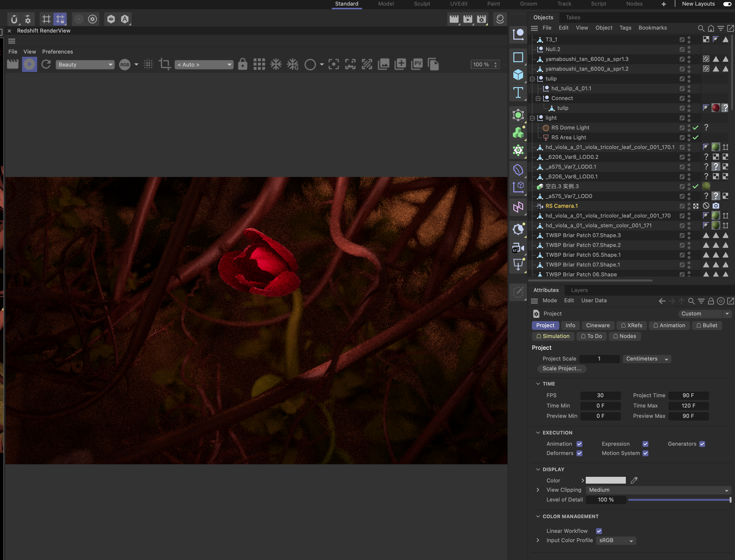This screenshot has width=735, height=560.
Task: Switch to the Sculpt layout tab
Action: (422, 4)
